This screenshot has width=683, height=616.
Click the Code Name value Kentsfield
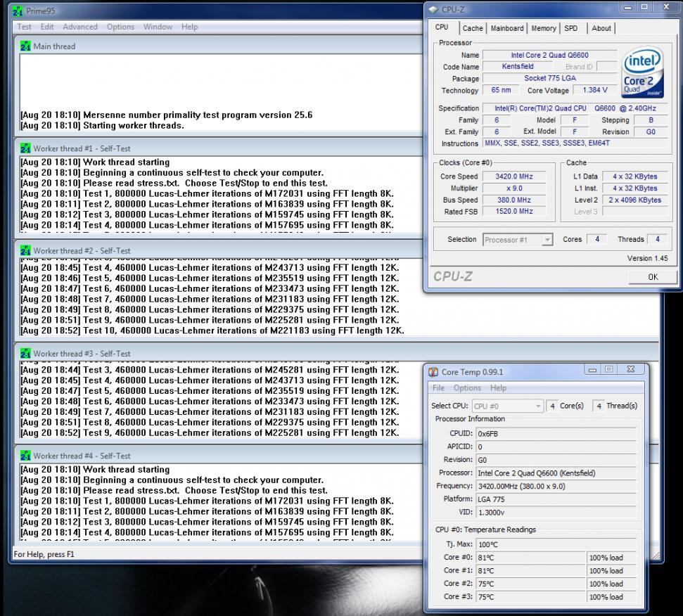point(518,66)
